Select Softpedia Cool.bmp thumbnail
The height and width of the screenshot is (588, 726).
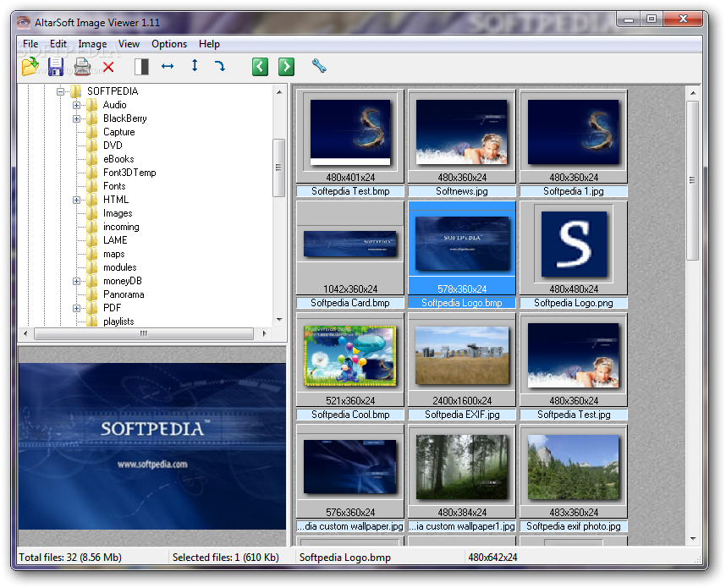[x=350, y=360]
